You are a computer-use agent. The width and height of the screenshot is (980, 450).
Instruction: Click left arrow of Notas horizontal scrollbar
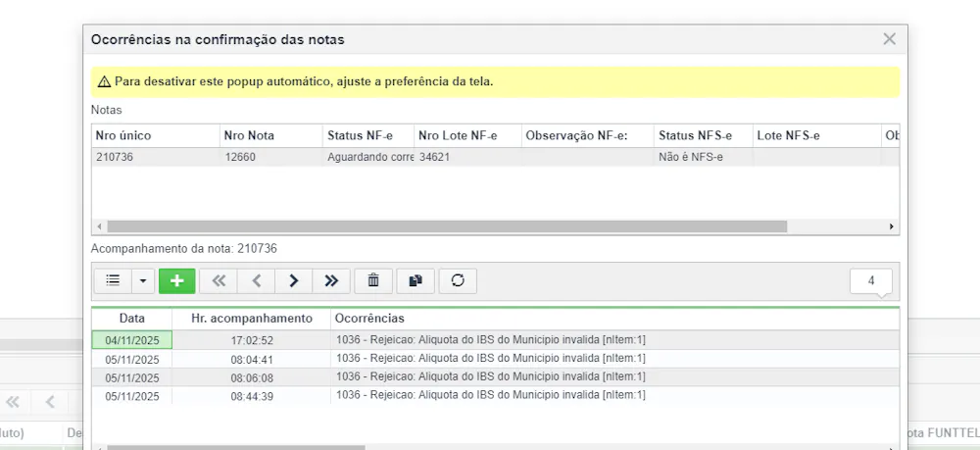99,226
